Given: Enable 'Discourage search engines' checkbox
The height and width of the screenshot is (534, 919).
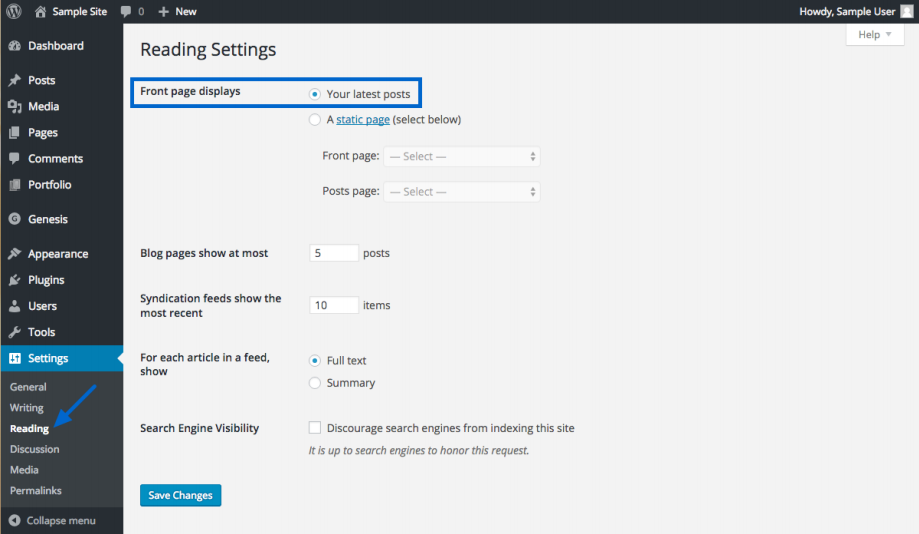Looking at the screenshot, I should (x=315, y=428).
